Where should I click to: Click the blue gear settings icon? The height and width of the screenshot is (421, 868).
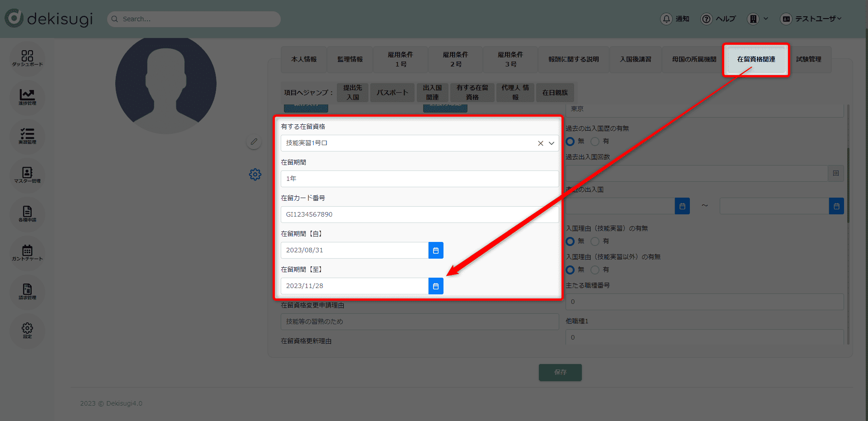[255, 175]
